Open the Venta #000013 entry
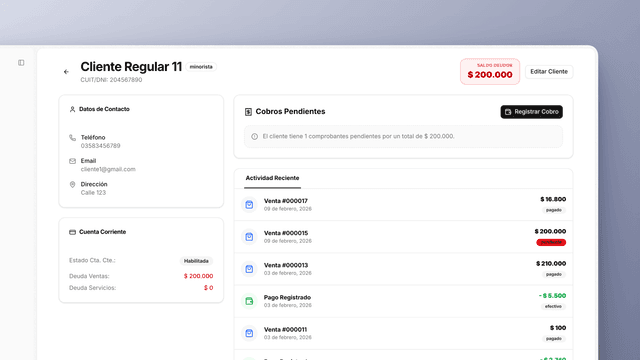640x360 pixels. coord(403,269)
